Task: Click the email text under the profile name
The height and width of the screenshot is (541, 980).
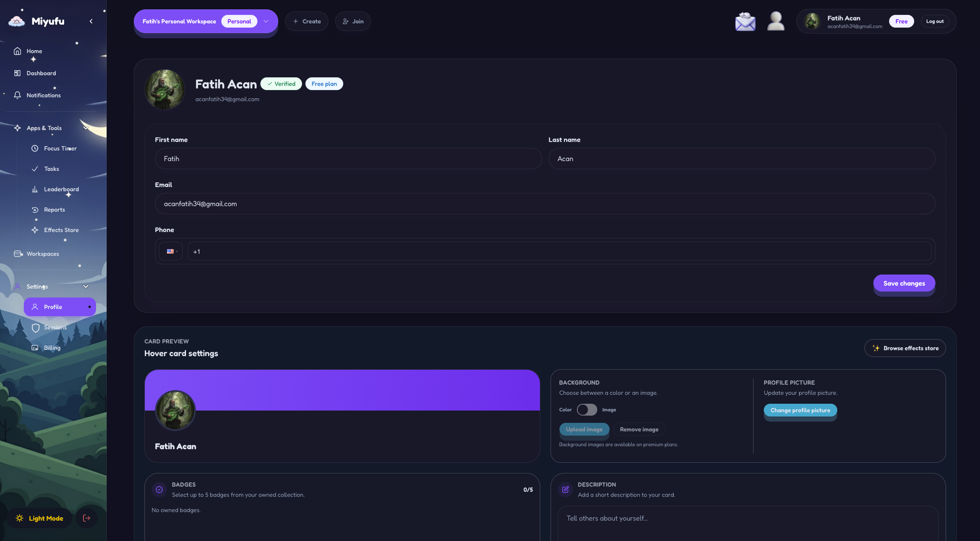Action: pos(227,99)
